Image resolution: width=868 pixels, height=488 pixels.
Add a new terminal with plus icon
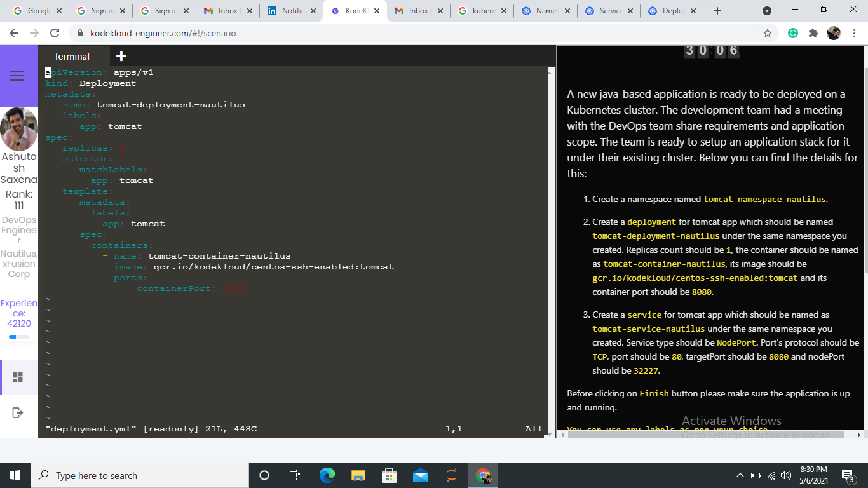pos(121,56)
